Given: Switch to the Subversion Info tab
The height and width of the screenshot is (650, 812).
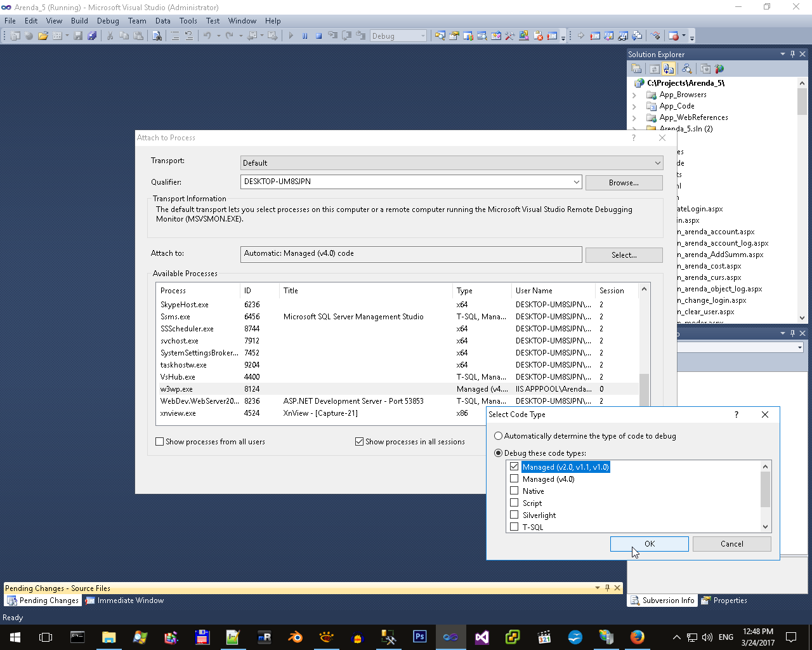Looking at the screenshot, I should [x=662, y=600].
